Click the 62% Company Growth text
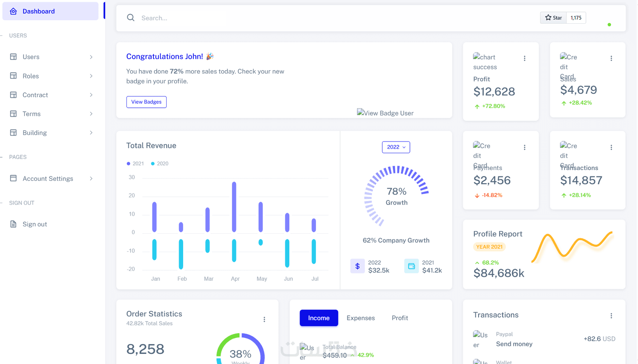 click(x=396, y=241)
